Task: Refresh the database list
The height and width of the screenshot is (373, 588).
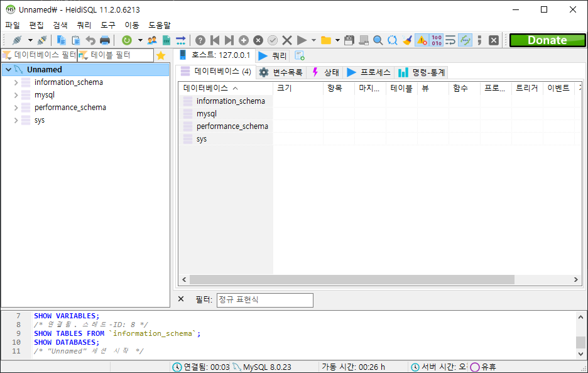Action: coord(126,40)
